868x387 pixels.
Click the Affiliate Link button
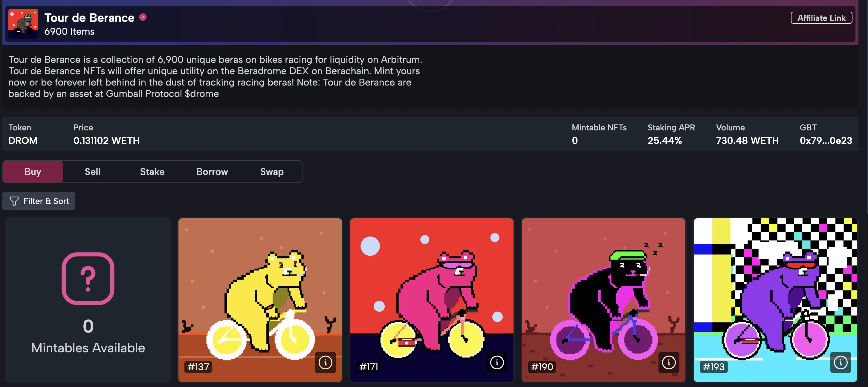[821, 18]
